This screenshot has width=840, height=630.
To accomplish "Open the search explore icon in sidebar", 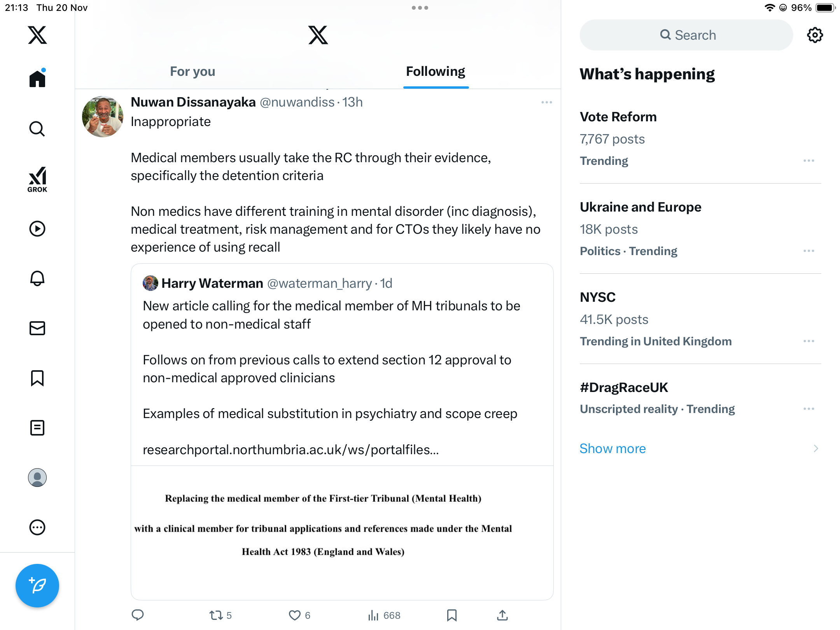I will pos(37,129).
